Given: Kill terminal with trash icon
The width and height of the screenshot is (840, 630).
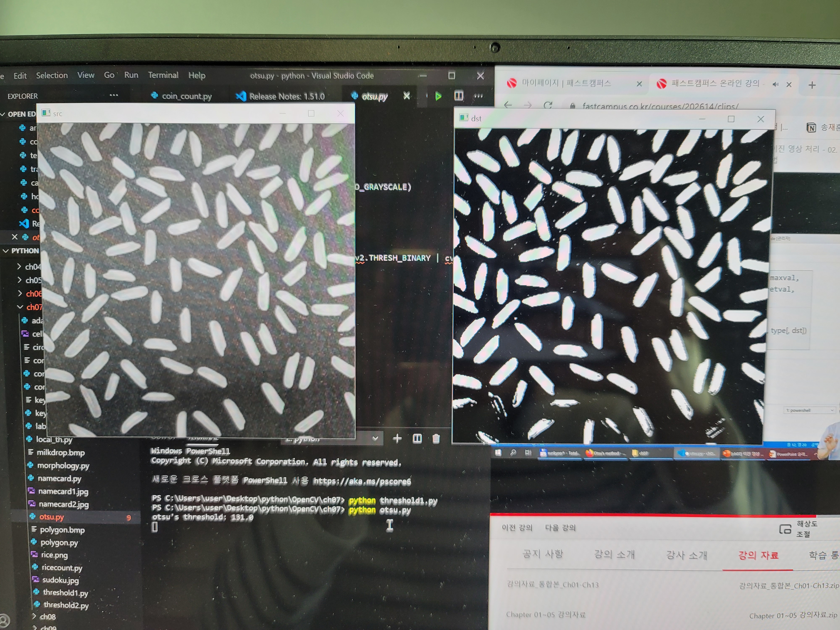Looking at the screenshot, I should (x=436, y=439).
